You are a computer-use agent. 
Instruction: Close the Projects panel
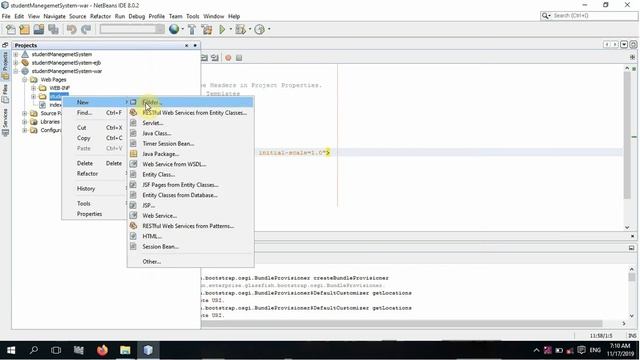tap(187, 45)
